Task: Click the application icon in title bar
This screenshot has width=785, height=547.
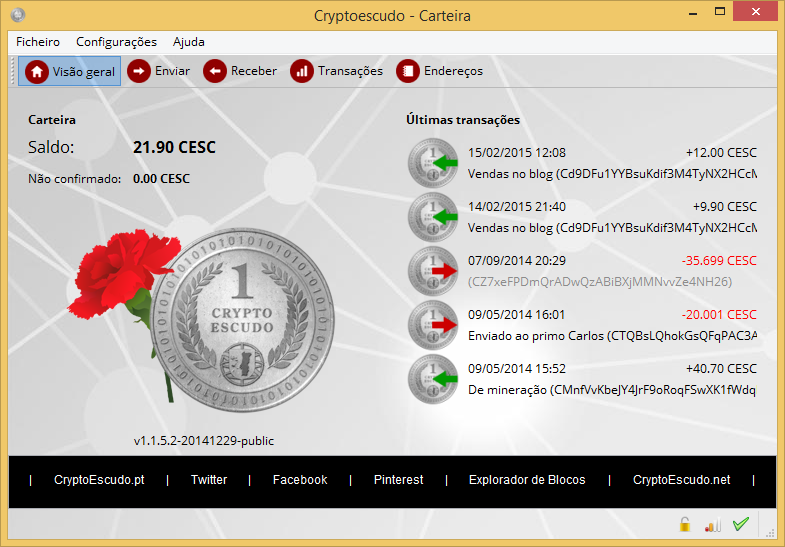Action: click(18, 15)
